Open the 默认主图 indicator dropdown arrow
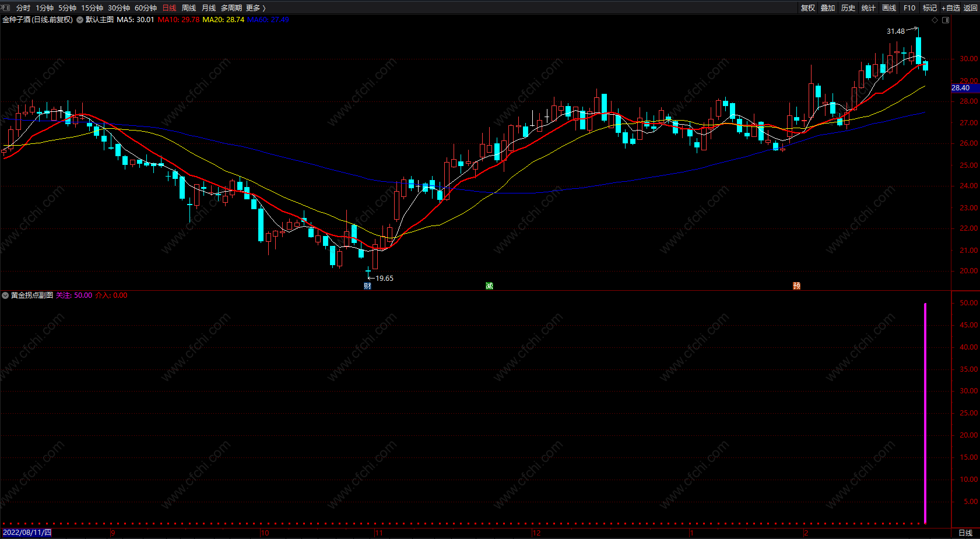The height and width of the screenshot is (539, 980). click(x=80, y=20)
